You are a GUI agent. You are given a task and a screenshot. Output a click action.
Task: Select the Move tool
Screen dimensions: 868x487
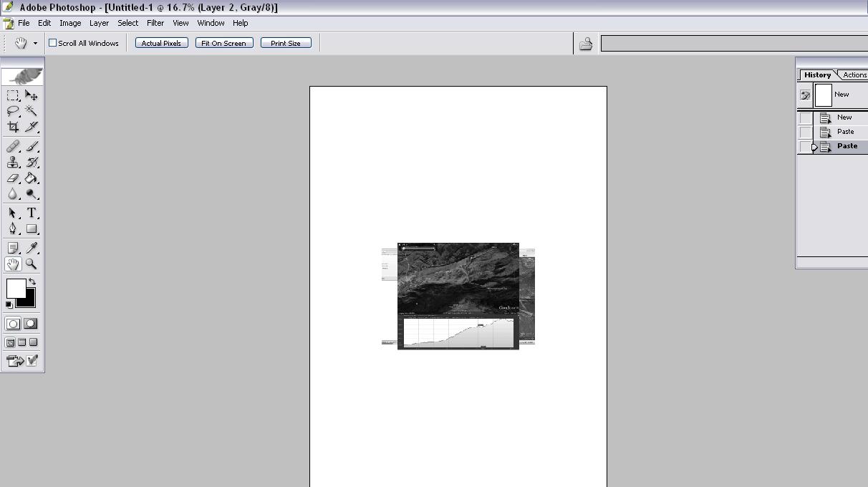coord(32,95)
